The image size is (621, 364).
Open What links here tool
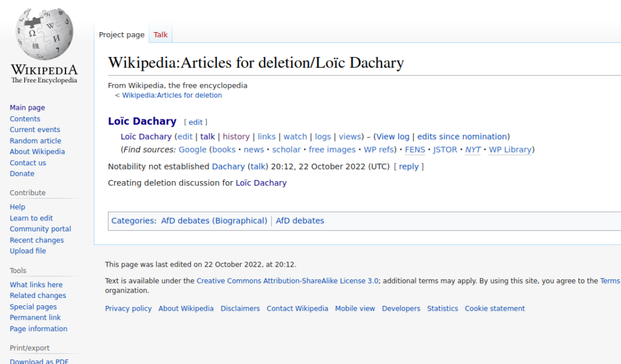click(x=36, y=285)
